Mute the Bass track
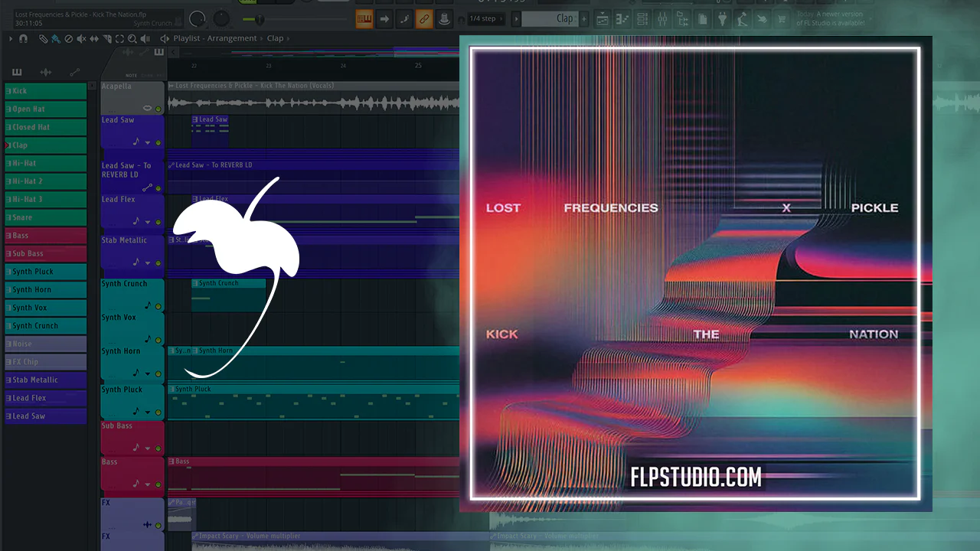The image size is (980, 551). coord(158,484)
